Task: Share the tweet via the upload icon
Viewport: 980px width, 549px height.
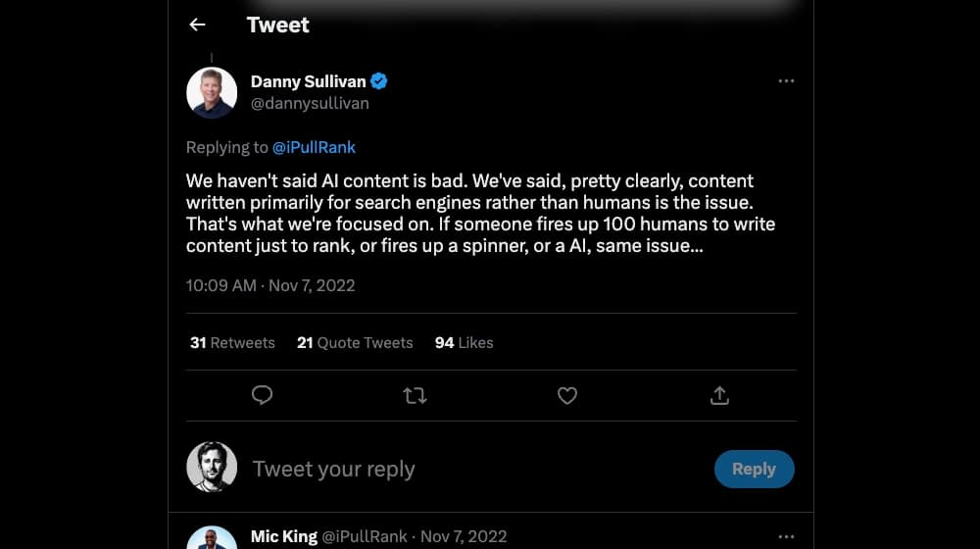Action: (719, 395)
